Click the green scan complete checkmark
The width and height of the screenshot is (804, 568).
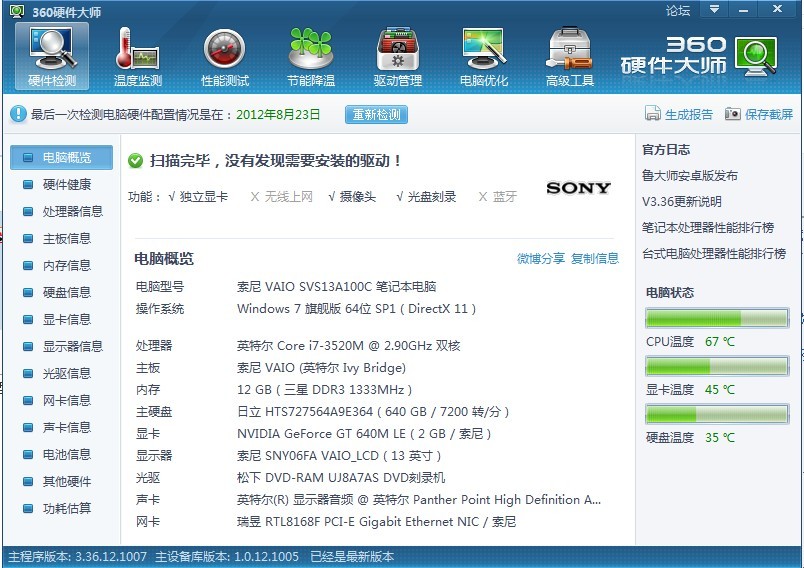(x=135, y=161)
